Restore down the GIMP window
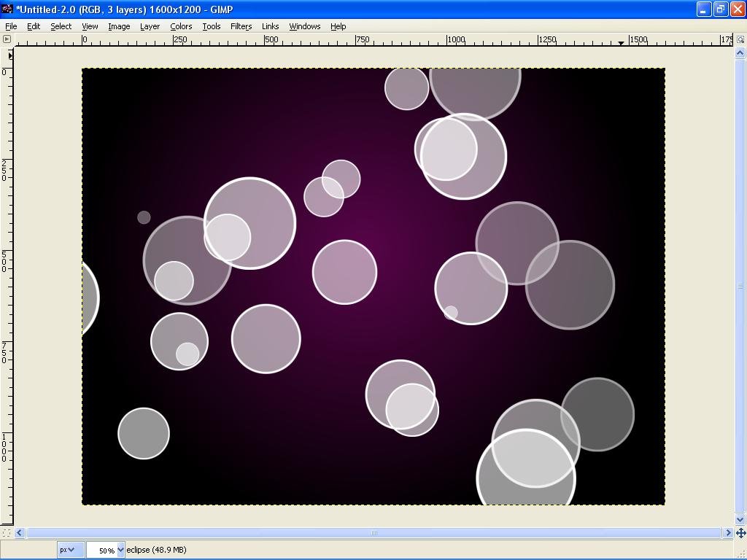Image resolution: width=747 pixels, height=560 pixels. (720, 9)
